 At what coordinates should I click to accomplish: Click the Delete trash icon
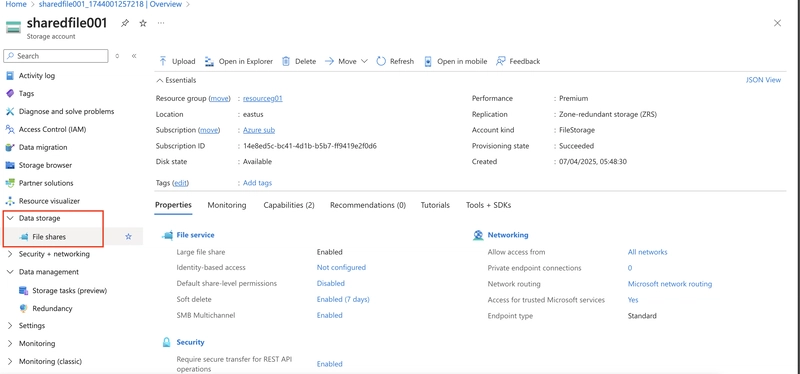286,61
